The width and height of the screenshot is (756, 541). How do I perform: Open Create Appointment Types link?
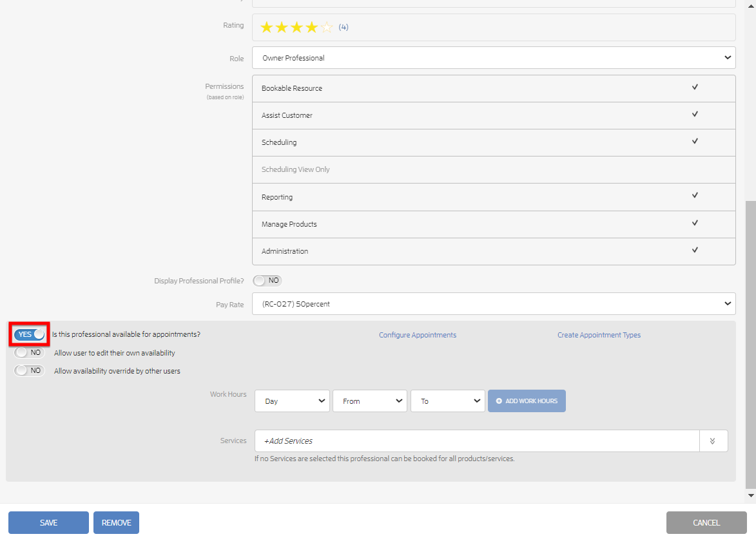(x=599, y=335)
